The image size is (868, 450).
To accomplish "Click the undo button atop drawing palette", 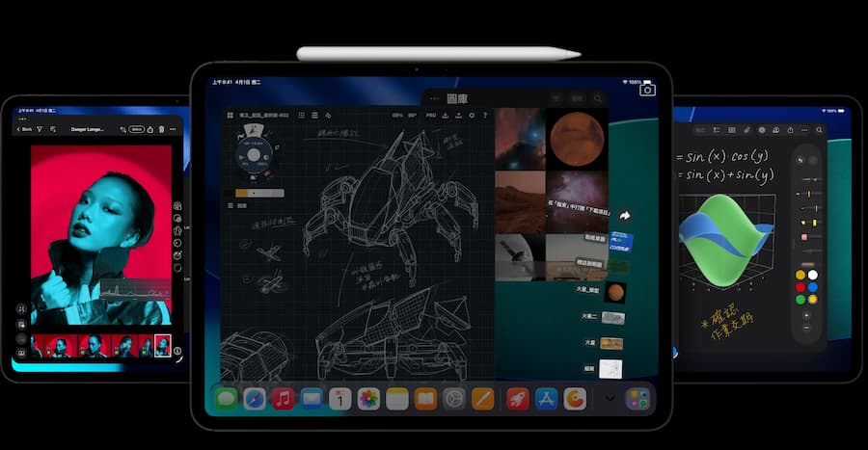I will click(800, 160).
